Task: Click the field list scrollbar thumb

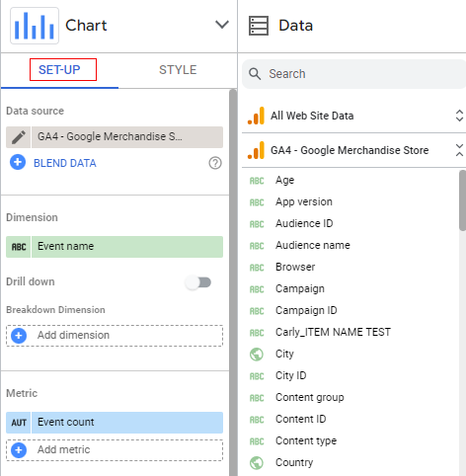Action: click(463, 200)
